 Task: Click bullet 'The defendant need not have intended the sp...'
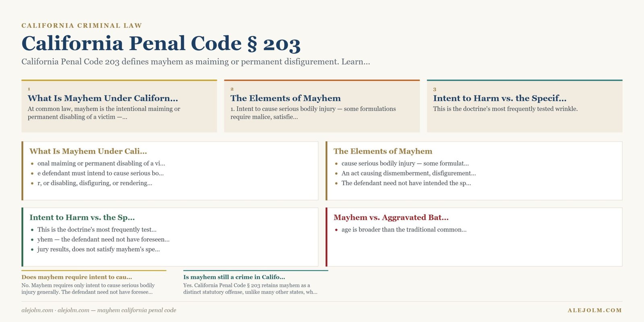coord(406,183)
